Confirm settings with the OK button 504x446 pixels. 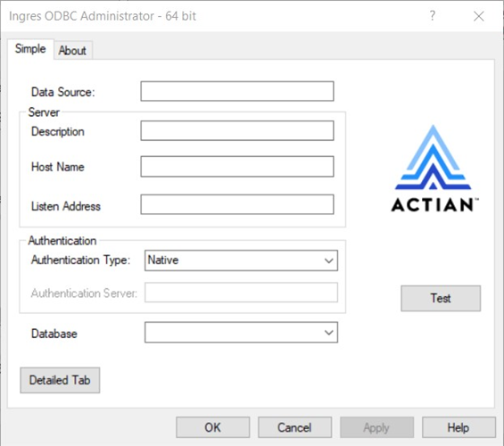click(213, 427)
